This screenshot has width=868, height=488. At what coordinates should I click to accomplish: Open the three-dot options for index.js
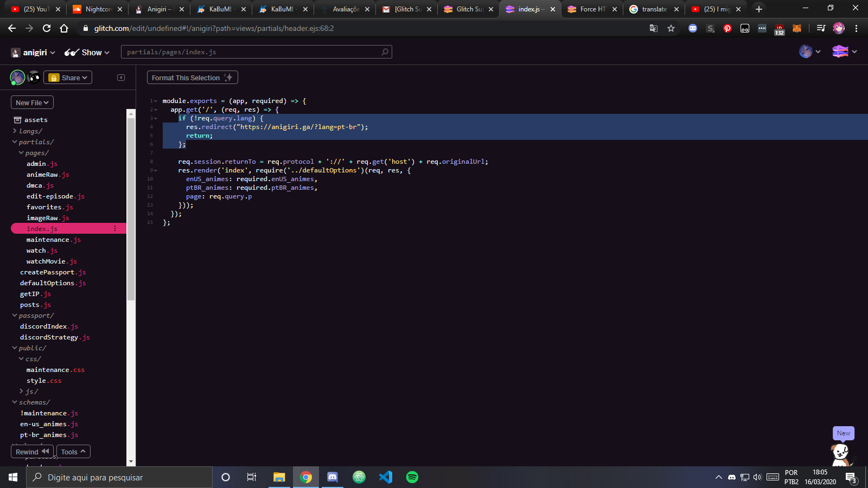115,229
